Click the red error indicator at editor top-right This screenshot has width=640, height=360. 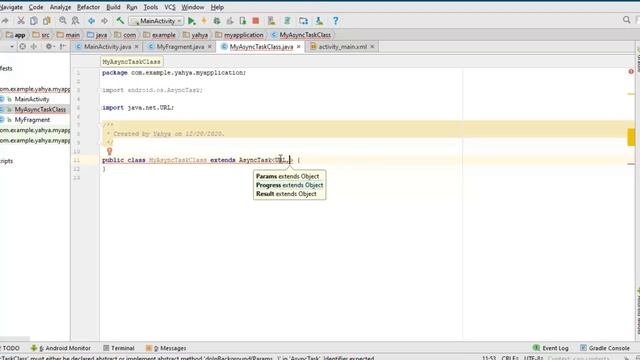631,71
